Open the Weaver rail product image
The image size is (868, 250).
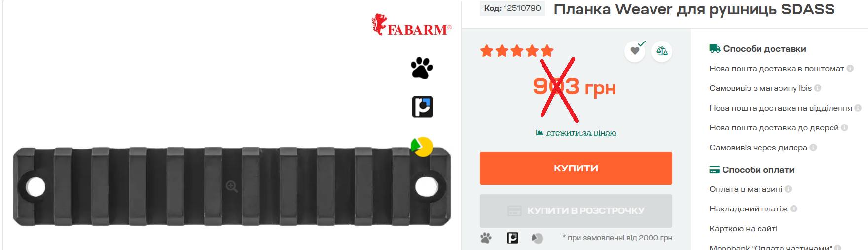pos(232,186)
